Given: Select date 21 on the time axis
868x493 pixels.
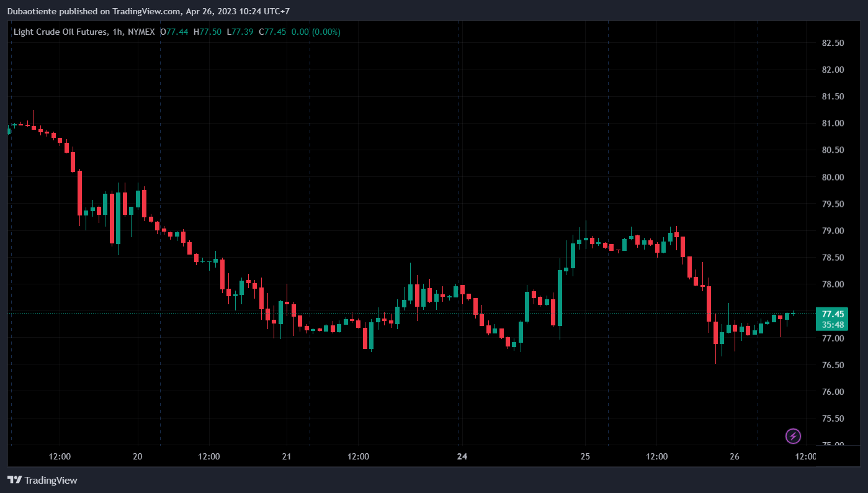Looking at the screenshot, I should point(287,456).
